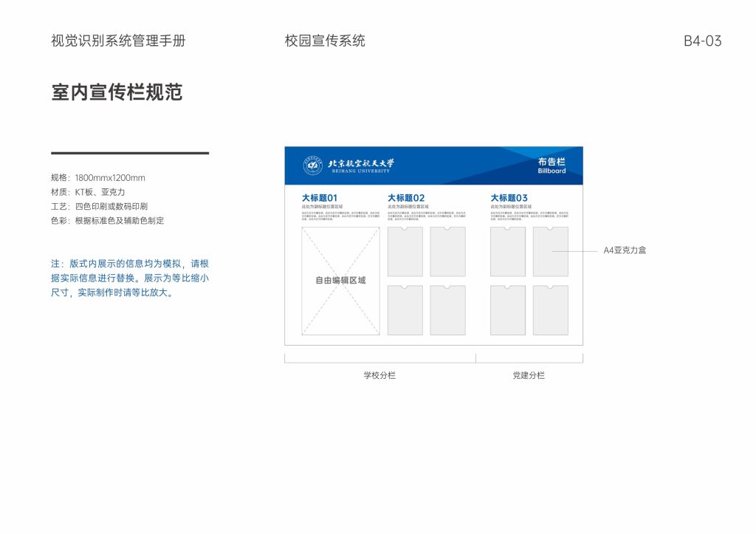Click bottom-left acrylic box under 大标题02
Screen dimensions: 756x534
(x=405, y=310)
